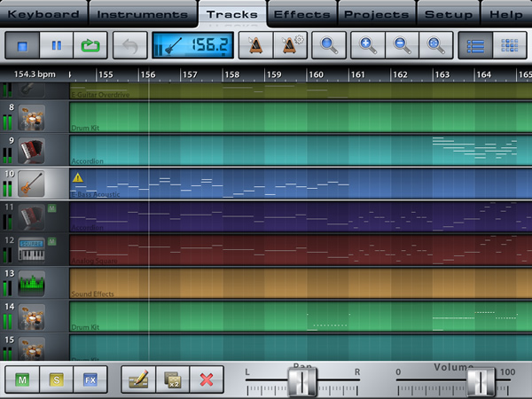Jump to bar 161 on the ruler
The height and width of the screenshot is (399, 532).
coord(357,74)
